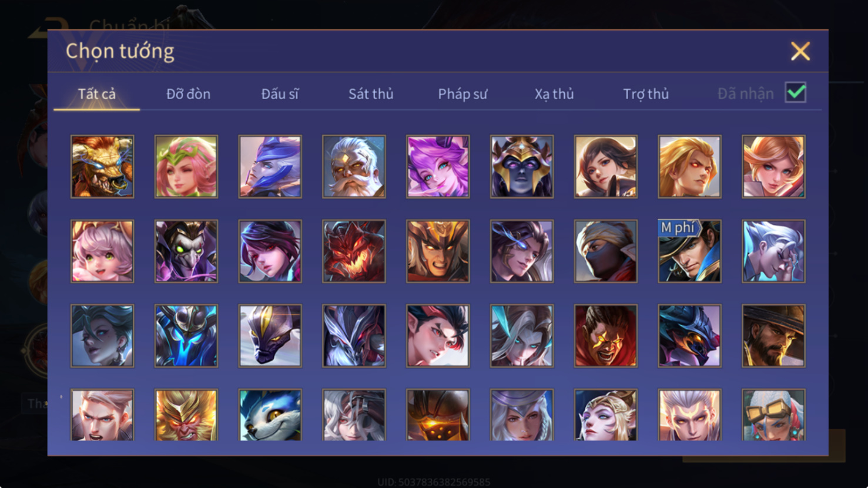Image resolution: width=868 pixels, height=488 pixels.
Task: Pick the green-eyed plague mask hero
Action: click(186, 251)
